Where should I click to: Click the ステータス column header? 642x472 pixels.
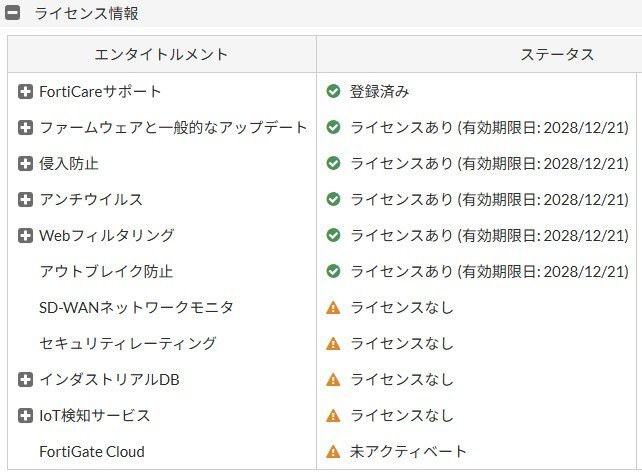tap(557, 55)
